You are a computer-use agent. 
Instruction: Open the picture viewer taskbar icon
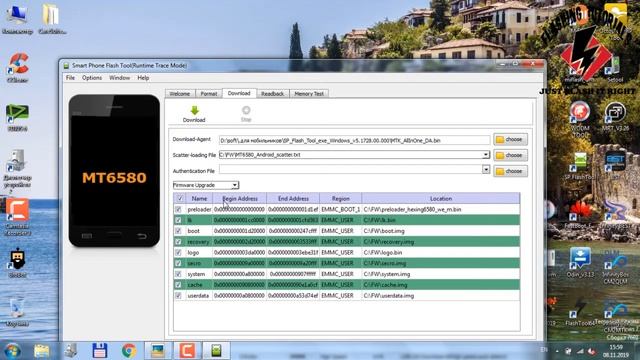click(158, 351)
